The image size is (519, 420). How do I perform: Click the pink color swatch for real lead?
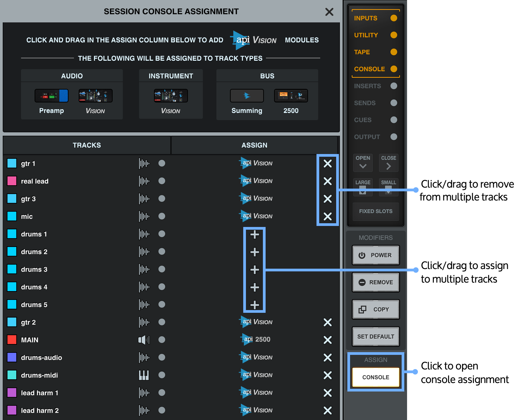click(12, 181)
